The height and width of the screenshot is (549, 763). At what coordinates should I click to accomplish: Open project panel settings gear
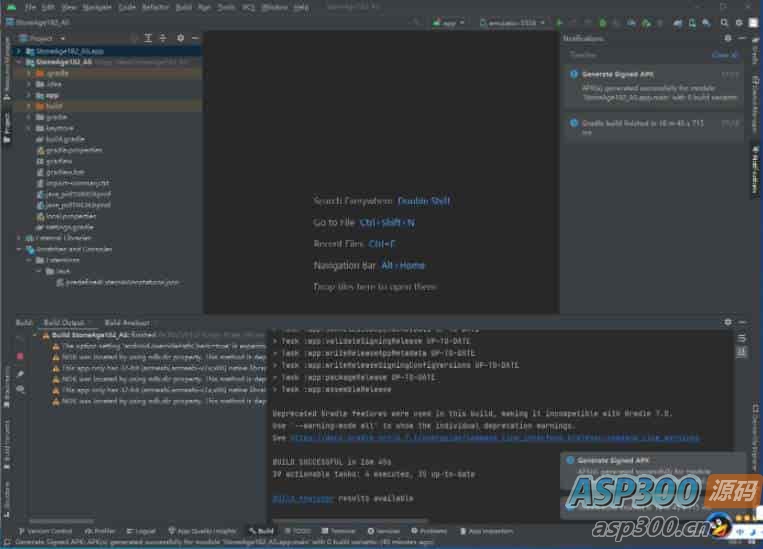click(x=181, y=38)
